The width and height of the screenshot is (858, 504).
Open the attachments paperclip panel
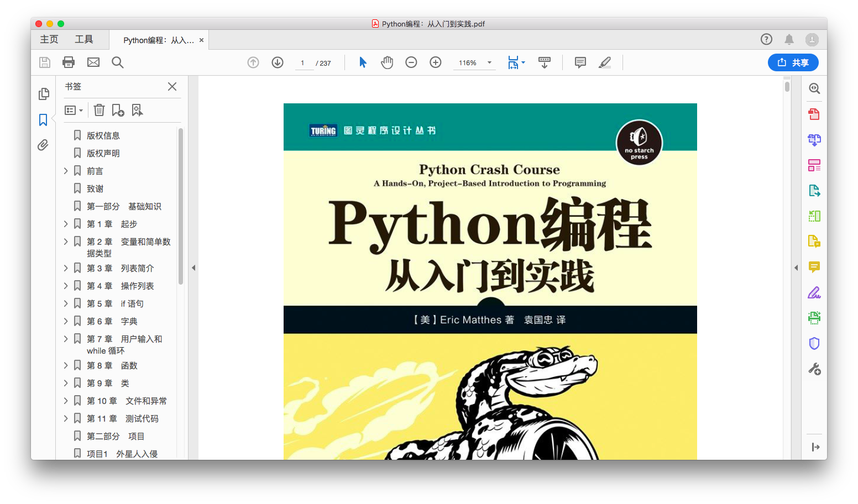pos(43,145)
